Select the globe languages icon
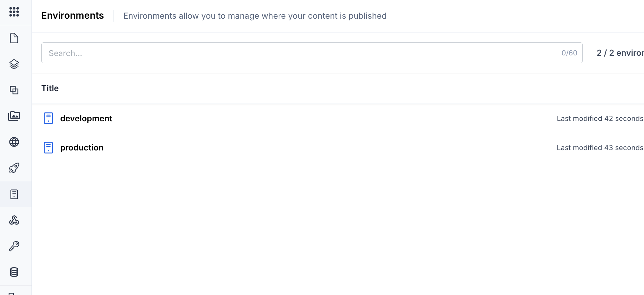The image size is (644, 295). pyautogui.click(x=14, y=142)
